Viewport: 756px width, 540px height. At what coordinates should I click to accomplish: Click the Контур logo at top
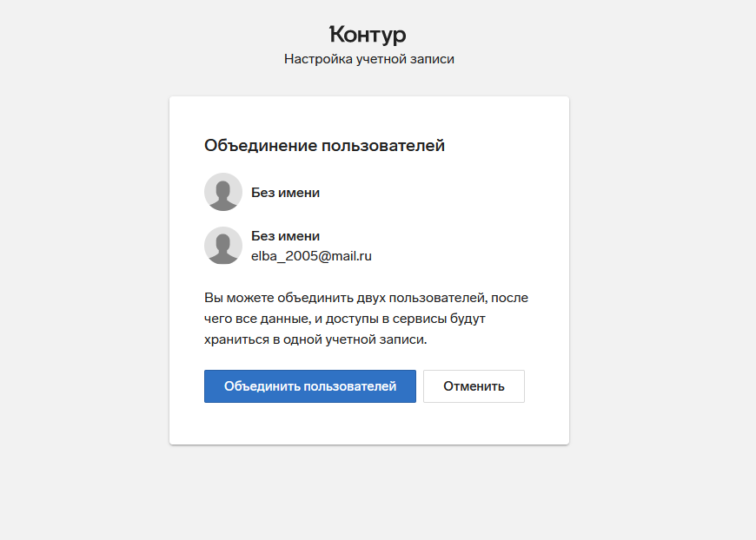tap(368, 35)
